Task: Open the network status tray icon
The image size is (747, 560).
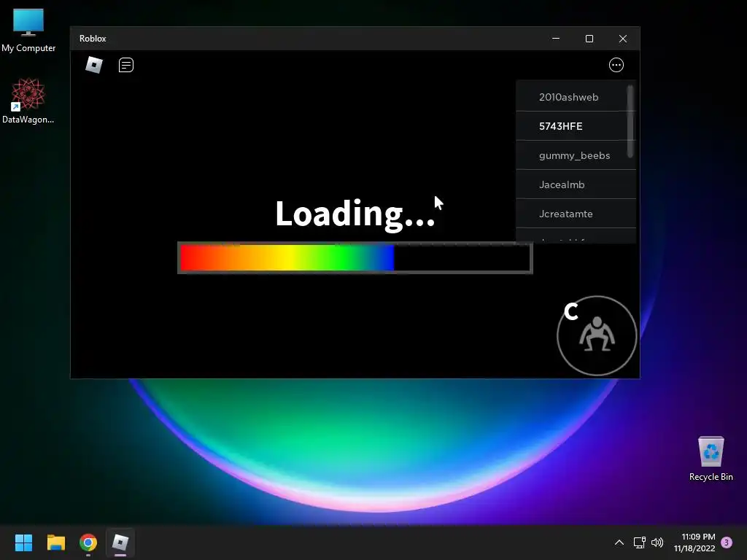Action: click(x=639, y=542)
